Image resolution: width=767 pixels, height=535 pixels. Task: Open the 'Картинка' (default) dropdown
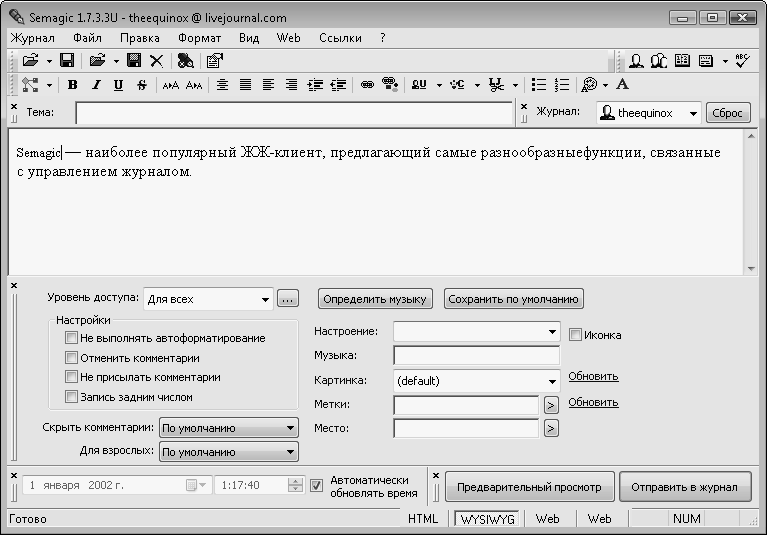pos(477,381)
